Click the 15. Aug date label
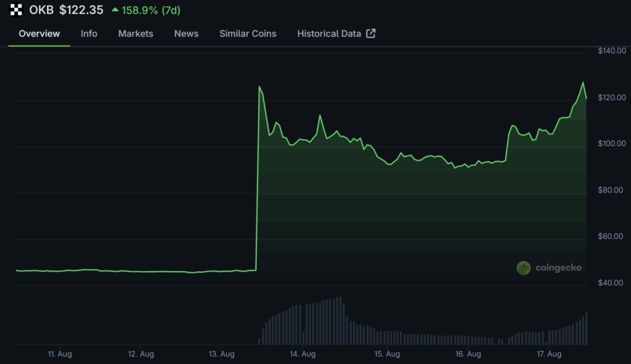This screenshot has height=364, width=631. click(387, 354)
